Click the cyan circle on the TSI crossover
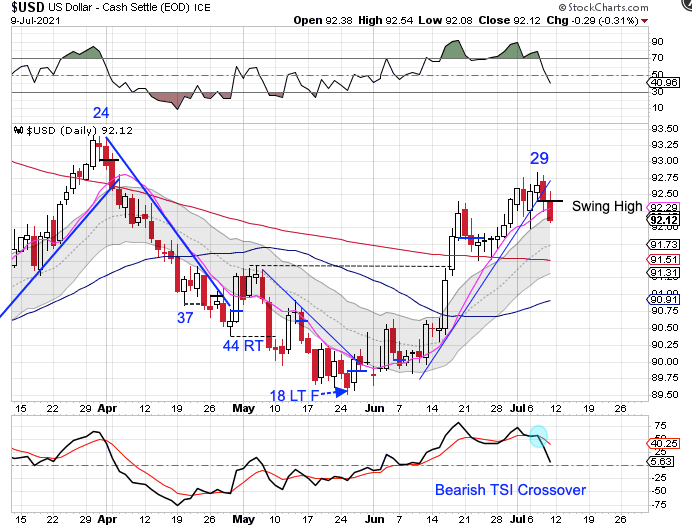Image resolution: width=692 pixels, height=525 pixels. click(x=538, y=437)
